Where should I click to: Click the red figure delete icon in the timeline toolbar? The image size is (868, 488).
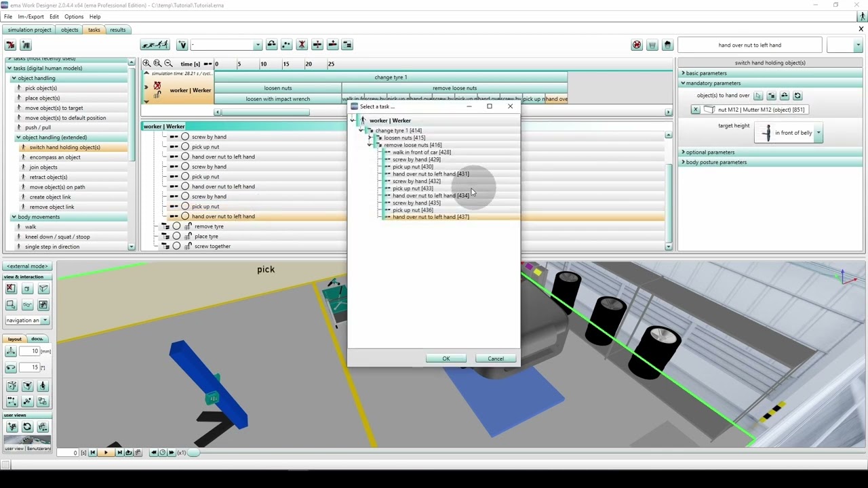coord(302,45)
